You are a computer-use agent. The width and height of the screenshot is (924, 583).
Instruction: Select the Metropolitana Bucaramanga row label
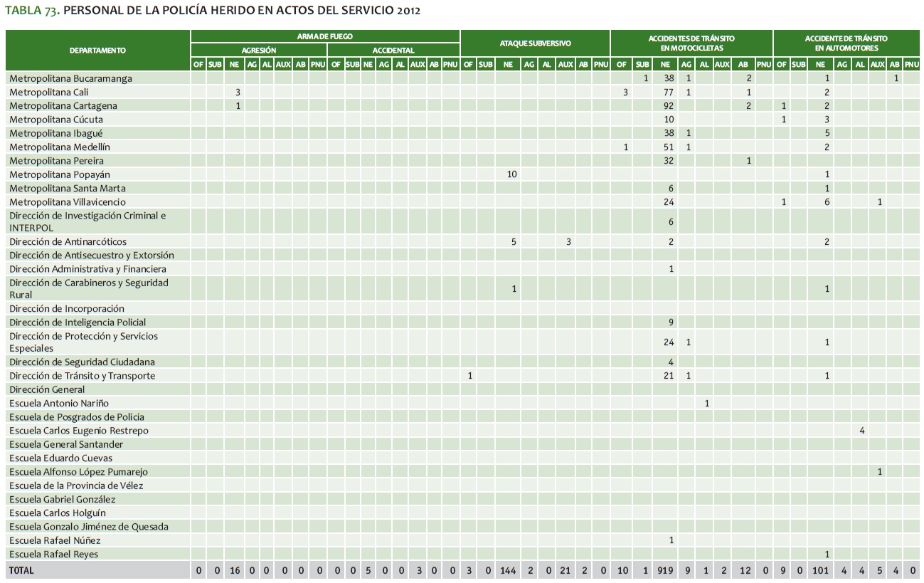pyautogui.click(x=70, y=78)
